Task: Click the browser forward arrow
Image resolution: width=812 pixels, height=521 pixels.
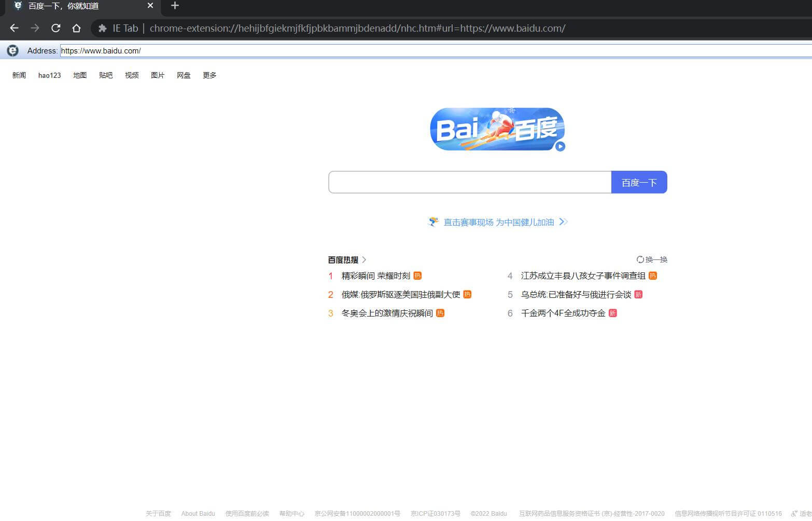Action: (x=35, y=28)
